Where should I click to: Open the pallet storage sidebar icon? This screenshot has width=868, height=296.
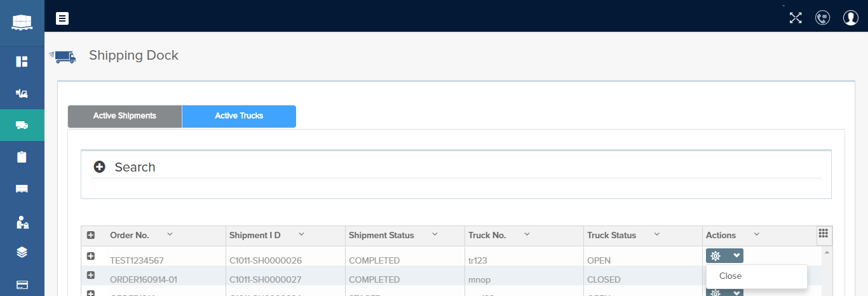22,189
